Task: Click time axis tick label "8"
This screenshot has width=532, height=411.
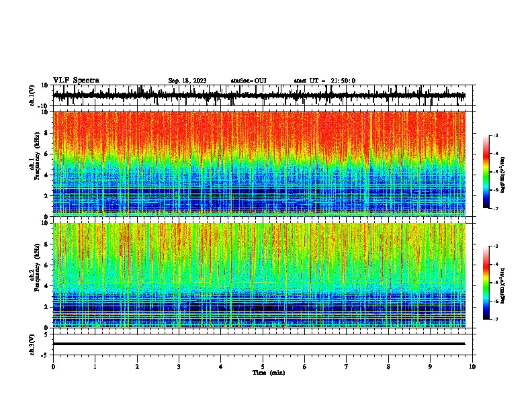Action: click(388, 367)
